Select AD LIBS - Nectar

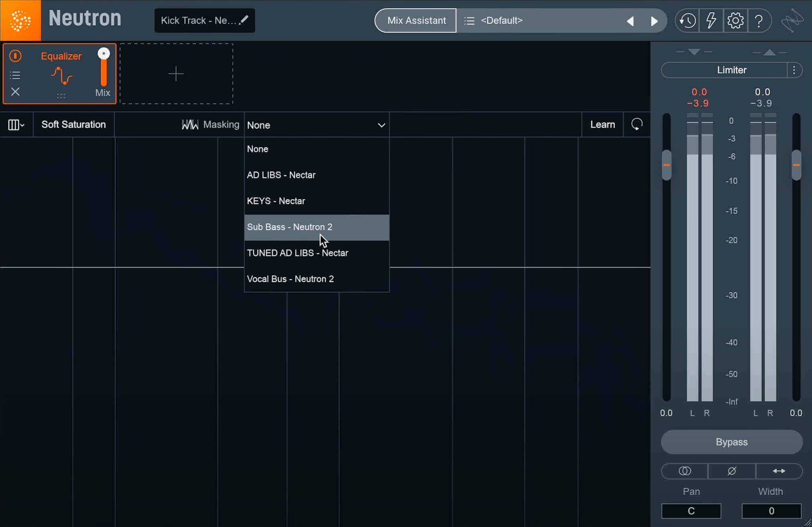(317, 175)
